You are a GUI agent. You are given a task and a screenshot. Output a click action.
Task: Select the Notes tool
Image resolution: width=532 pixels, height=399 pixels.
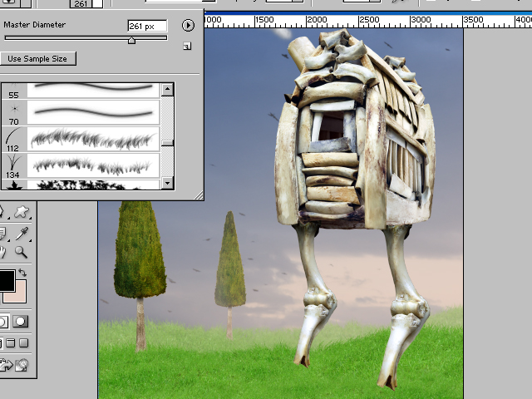(2, 233)
